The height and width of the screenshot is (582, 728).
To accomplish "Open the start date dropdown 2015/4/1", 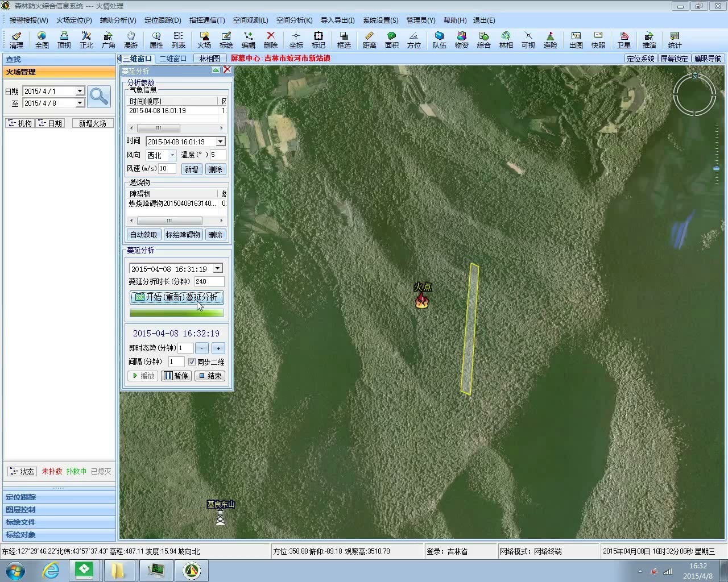I will [80, 91].
